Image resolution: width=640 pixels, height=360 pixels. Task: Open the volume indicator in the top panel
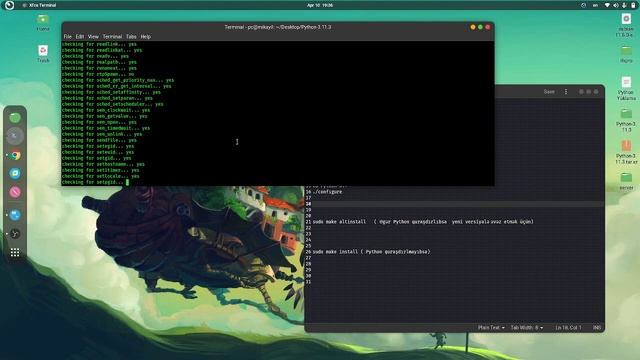coord(616,5)
